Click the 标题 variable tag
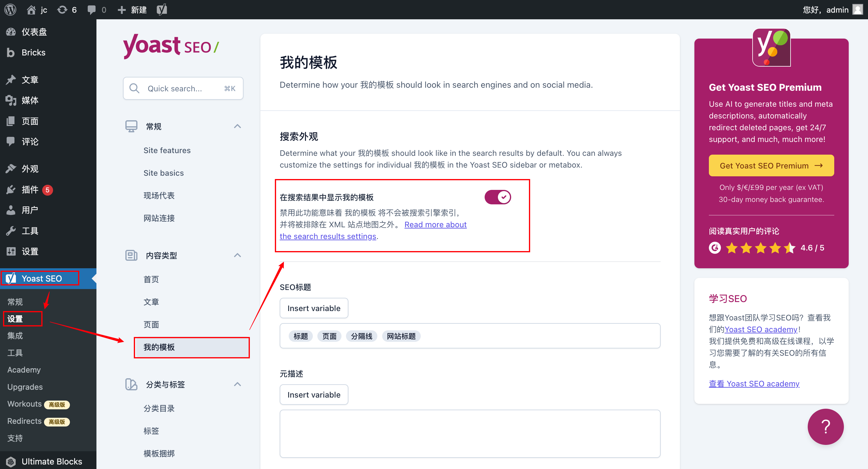The width and height of the screenshot is (868, 469). [300, 336]
